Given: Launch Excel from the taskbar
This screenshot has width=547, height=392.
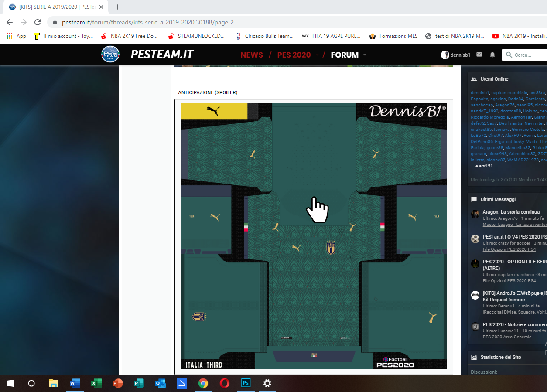Looking at the screenshot, I should (96, 383).
